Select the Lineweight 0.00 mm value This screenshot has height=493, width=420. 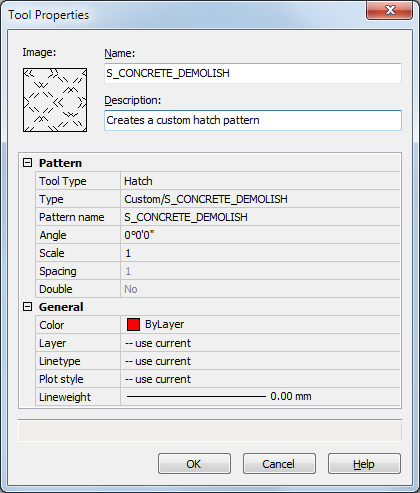(x=260, y=397)
